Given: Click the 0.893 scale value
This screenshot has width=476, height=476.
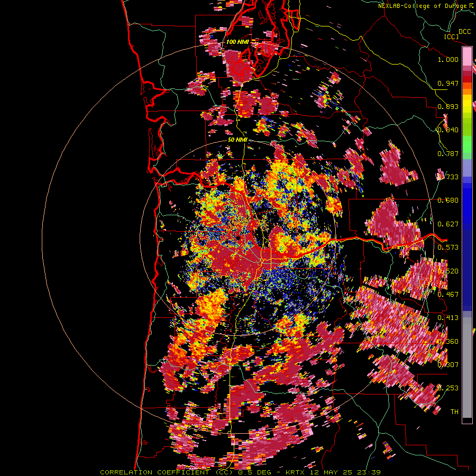Looking at the screenshot, I should pyautogui.click(x=448, y=106).
